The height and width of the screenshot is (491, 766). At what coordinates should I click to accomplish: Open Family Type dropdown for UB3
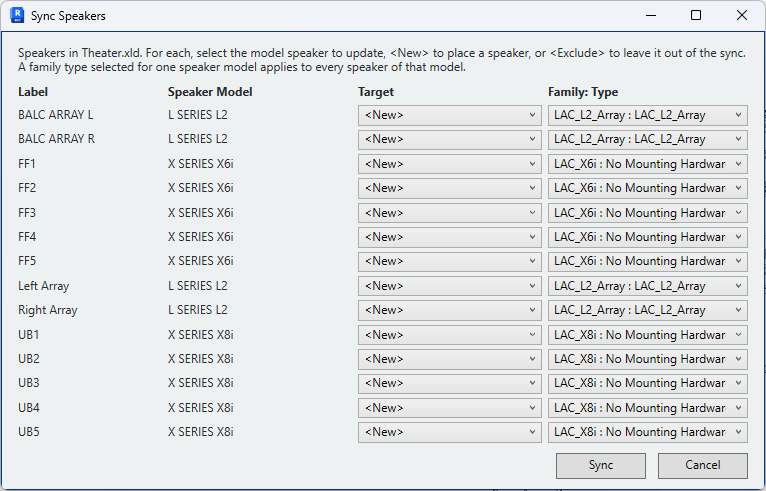648,384
